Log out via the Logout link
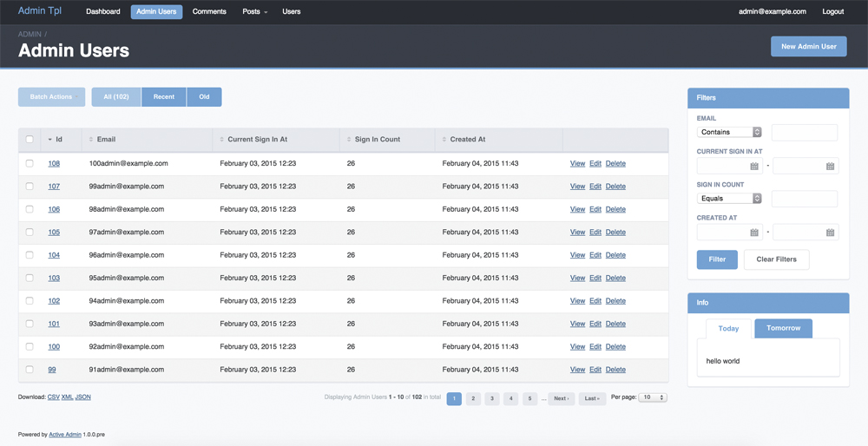 (833, 11)
